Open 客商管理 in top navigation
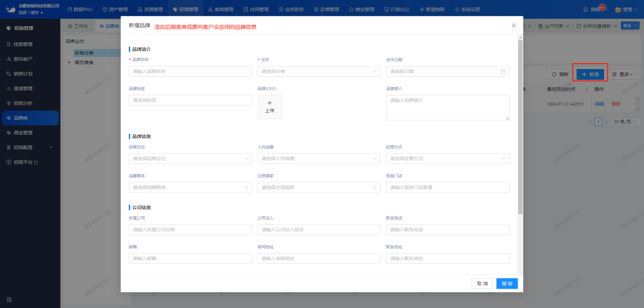This screenshot has width=644, height=308. [x=221, y=9]
